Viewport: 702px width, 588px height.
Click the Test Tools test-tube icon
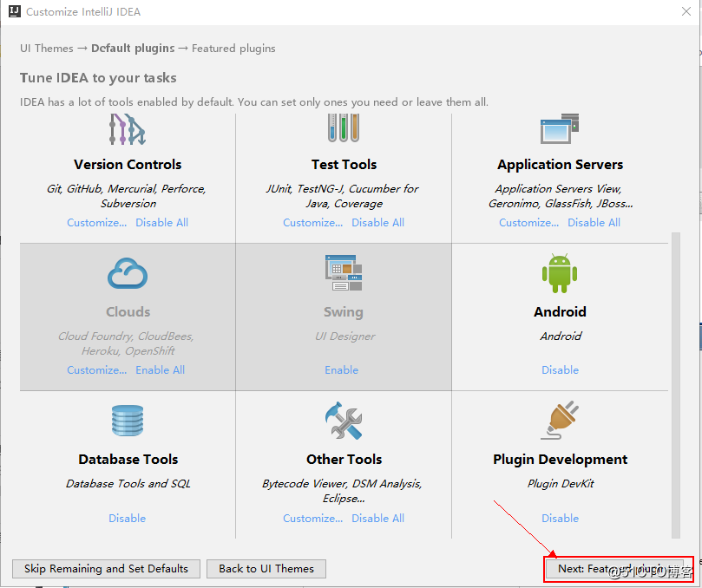[x=344, y=128]
